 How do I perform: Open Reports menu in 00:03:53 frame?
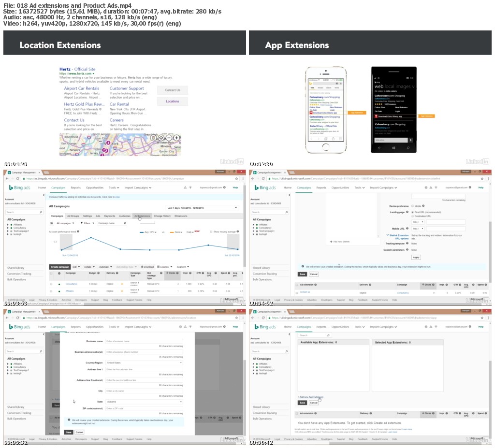tap(75, 188)
